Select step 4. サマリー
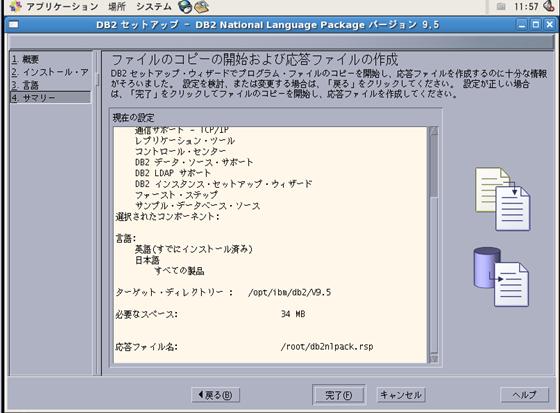 pos(50,98)
